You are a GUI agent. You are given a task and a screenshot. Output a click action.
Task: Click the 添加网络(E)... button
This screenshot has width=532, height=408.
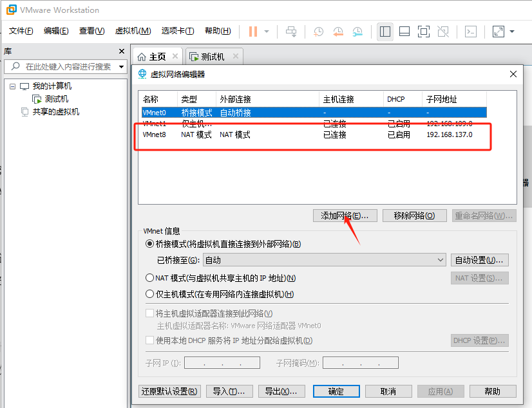tap(345, 216)
